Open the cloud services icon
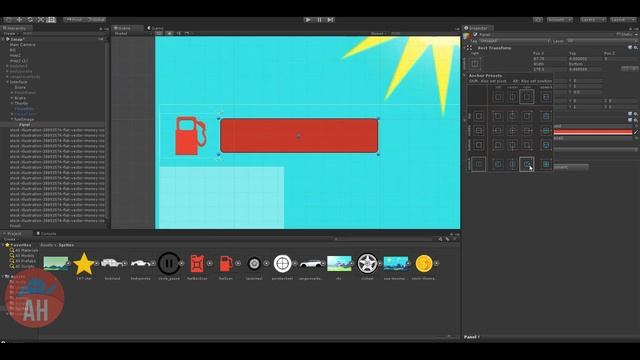Viewport: 640px width, 360px height. (x=538, y=20)
